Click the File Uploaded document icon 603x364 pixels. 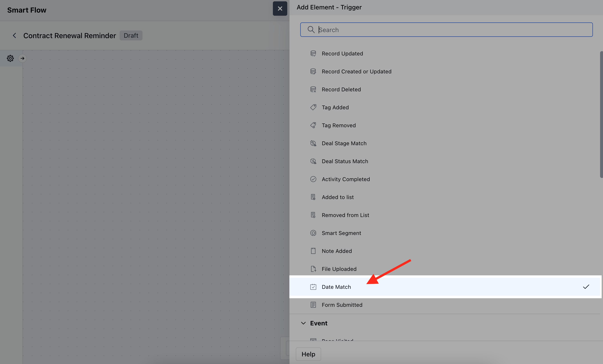313,269
